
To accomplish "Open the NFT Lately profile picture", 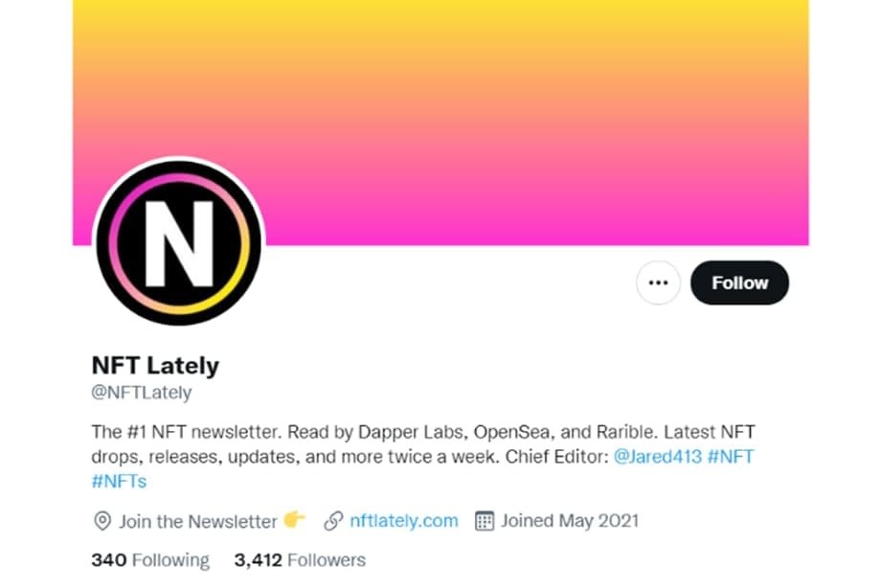I will (178, 242).
